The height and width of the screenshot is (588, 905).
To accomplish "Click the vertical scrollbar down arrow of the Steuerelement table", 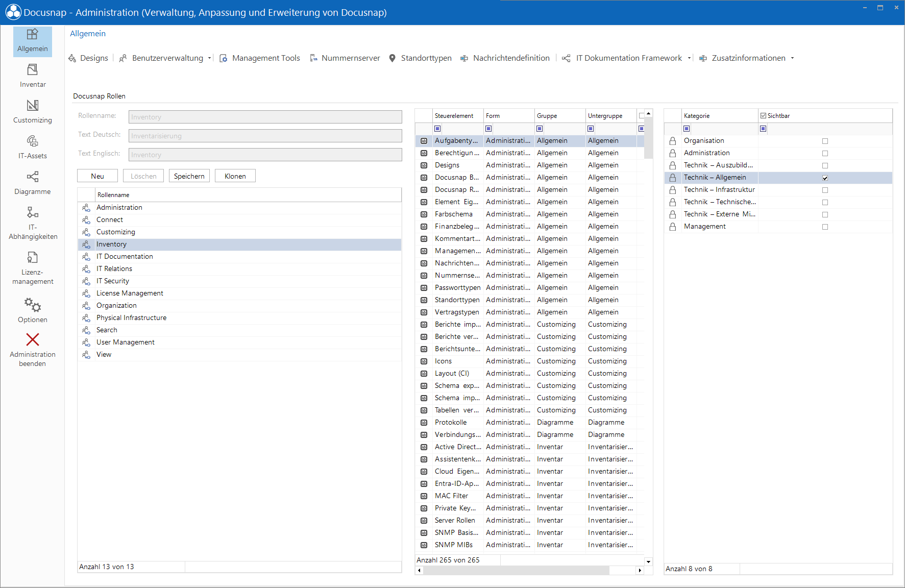I will (648, 561).
